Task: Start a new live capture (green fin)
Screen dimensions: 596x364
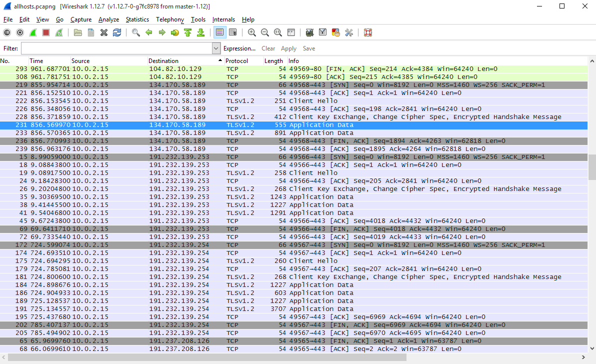Action: tap(33, 32)
